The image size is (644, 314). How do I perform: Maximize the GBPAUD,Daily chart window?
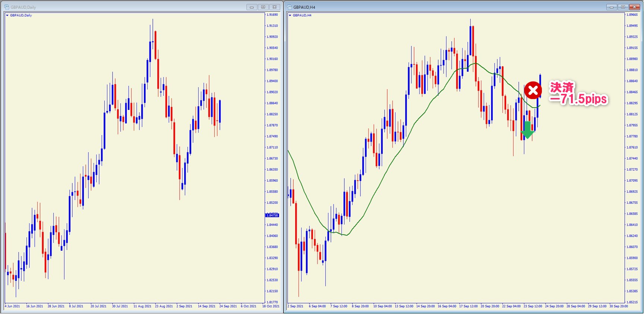(263, 7)
